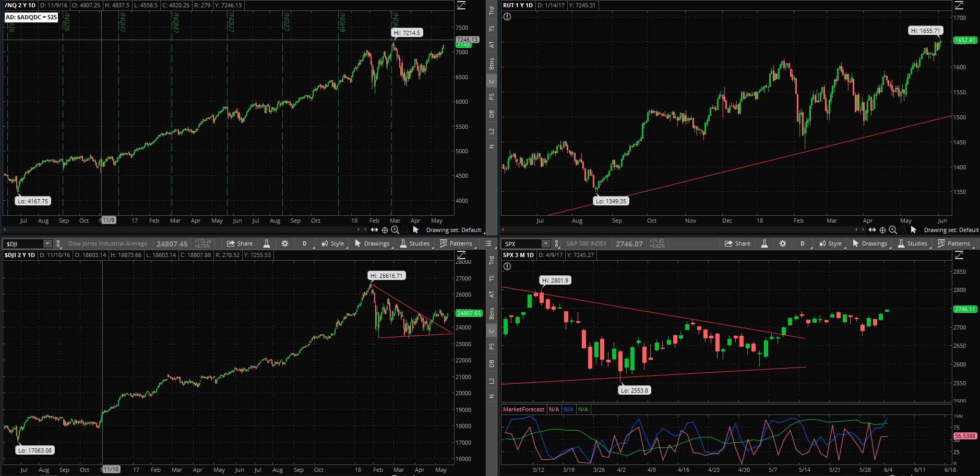The image size is (980, 476).
Task: Click zoom-in magnifier under RUT chart
Action: pos(893,230)
